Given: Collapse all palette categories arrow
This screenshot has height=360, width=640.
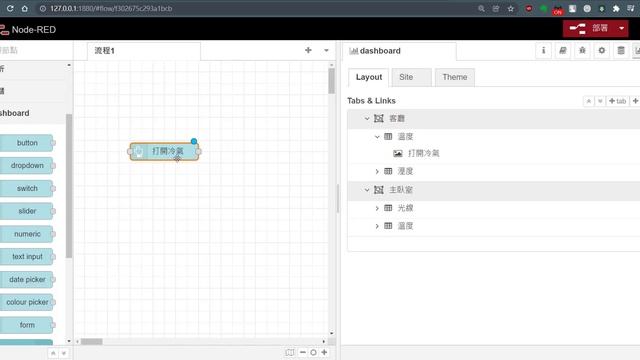Looking at the screenshot, I should tap(53, 353).
